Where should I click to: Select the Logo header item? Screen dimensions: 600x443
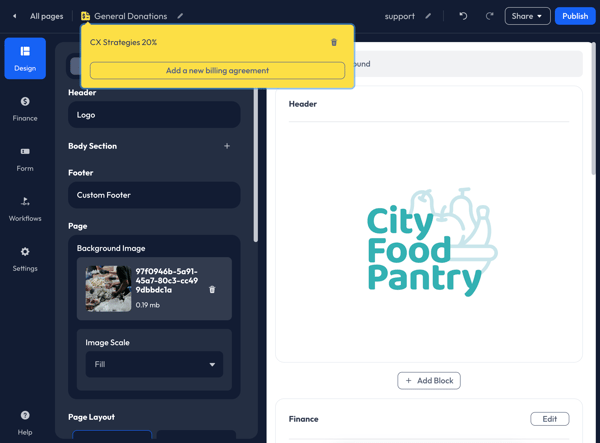[154, 115]
